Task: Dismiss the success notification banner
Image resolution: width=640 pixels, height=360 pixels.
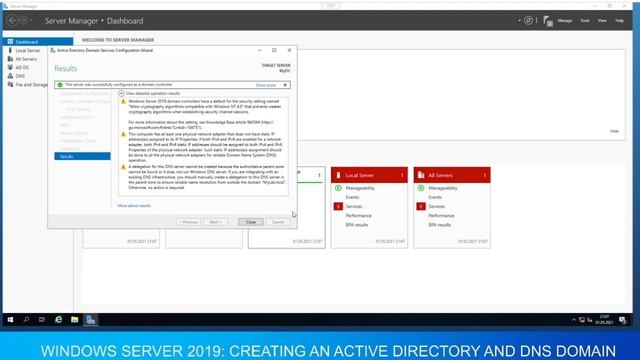Action: (x=285, y=85)
